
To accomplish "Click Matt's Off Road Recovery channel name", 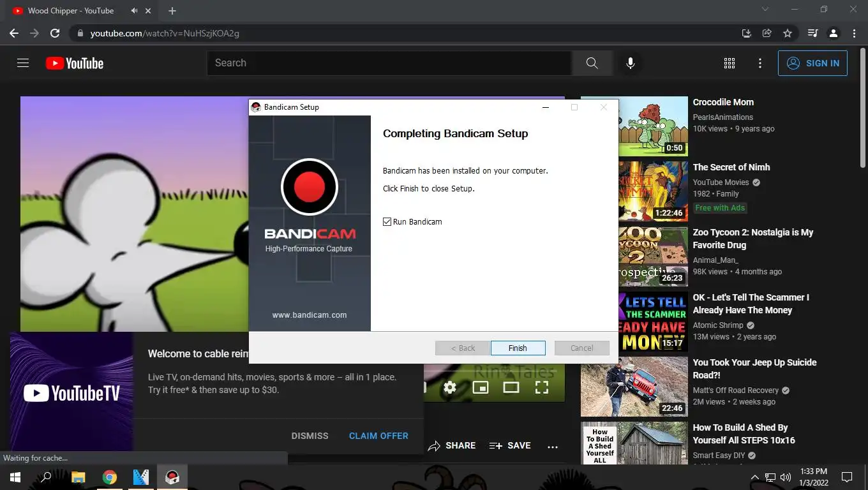I will (736, 390).
